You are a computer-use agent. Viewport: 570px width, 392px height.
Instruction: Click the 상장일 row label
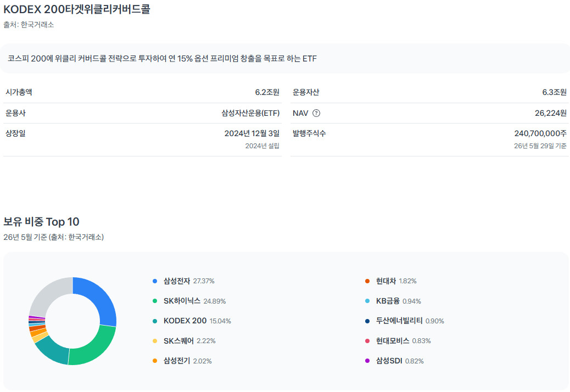15,133
